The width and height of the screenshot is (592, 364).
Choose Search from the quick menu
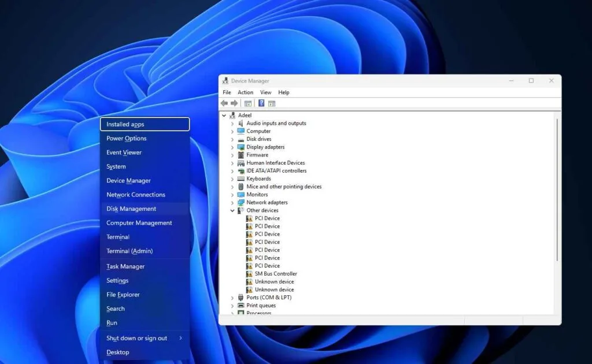(145, 309)
